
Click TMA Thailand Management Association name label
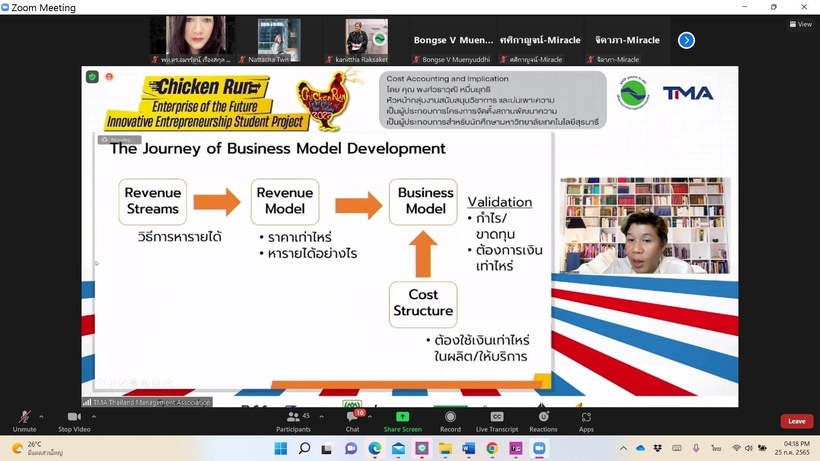click(147, 402)
